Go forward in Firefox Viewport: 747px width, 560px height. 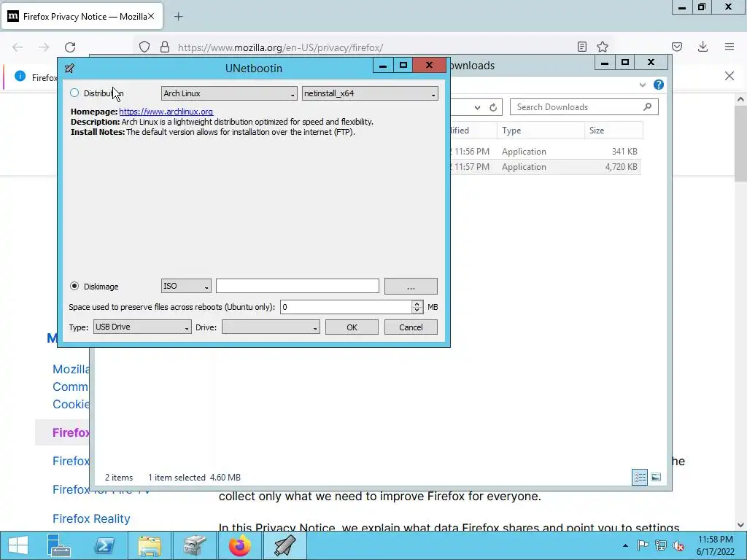tap(44, 47)
